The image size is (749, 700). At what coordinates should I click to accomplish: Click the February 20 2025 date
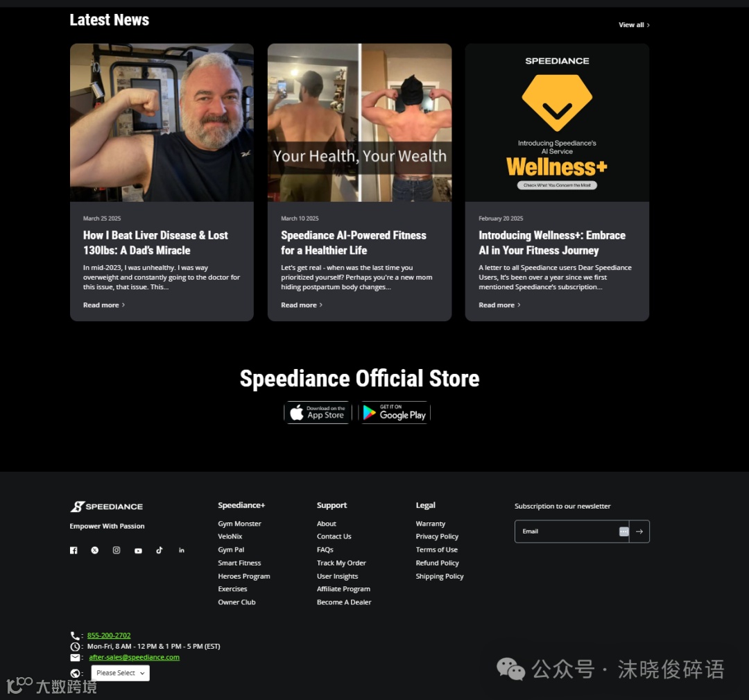(501, 219)
